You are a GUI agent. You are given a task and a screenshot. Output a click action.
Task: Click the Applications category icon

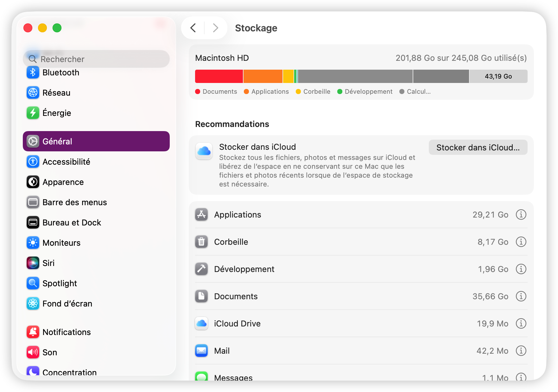[x=201, y=215]
